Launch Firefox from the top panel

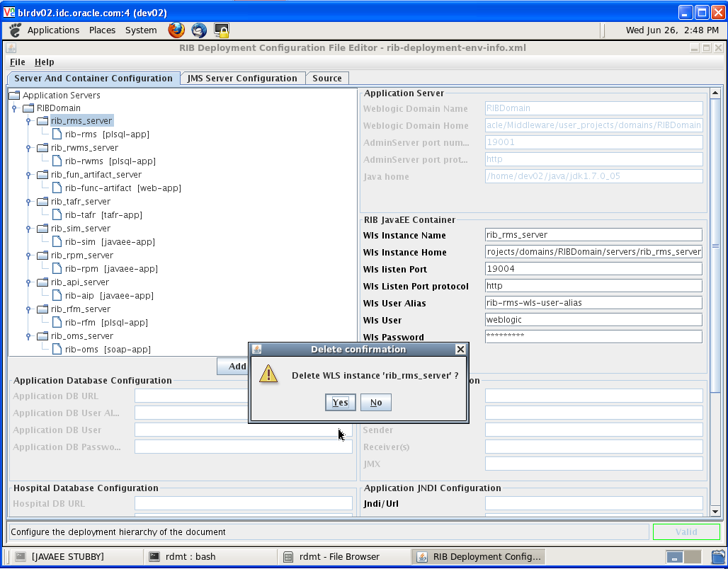176,30
